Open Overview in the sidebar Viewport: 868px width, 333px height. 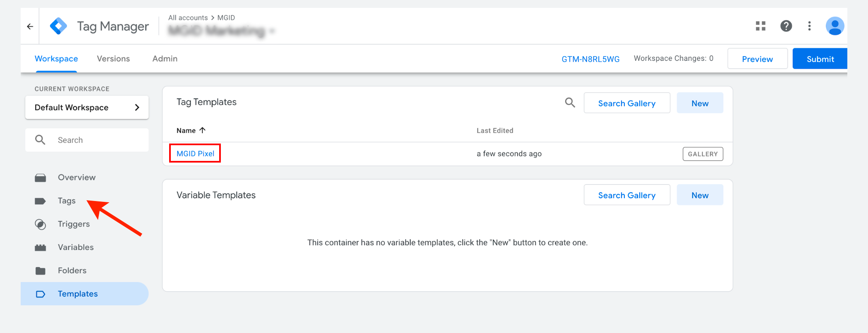pos(77,177)
